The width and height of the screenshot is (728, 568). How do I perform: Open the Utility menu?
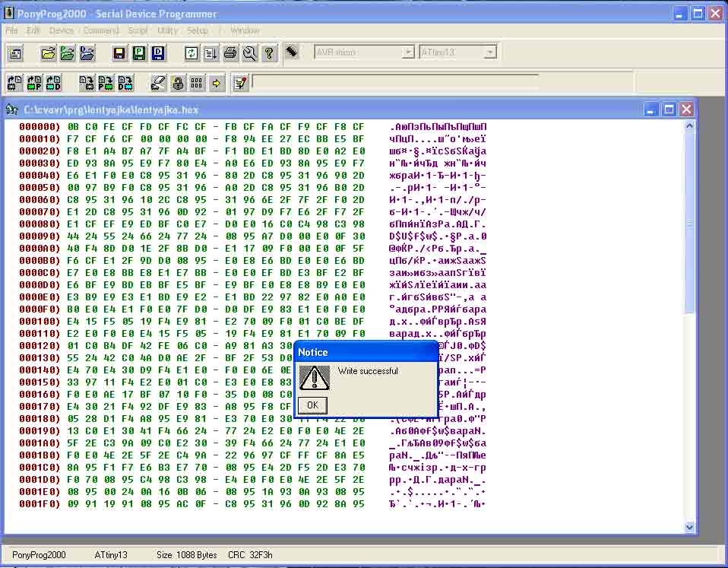pyautogui.click(x=167, y=30)
